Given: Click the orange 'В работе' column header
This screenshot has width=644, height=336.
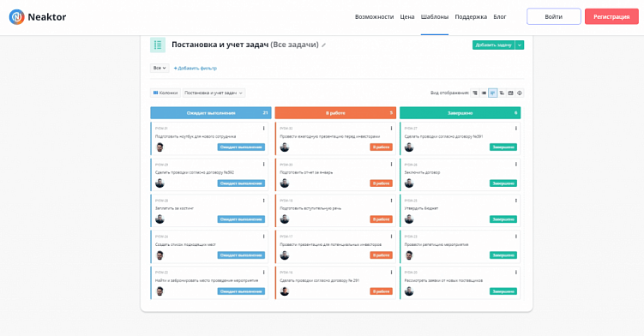Looking at the screenshot, I should pyautogui.click(x=335, y=112).
